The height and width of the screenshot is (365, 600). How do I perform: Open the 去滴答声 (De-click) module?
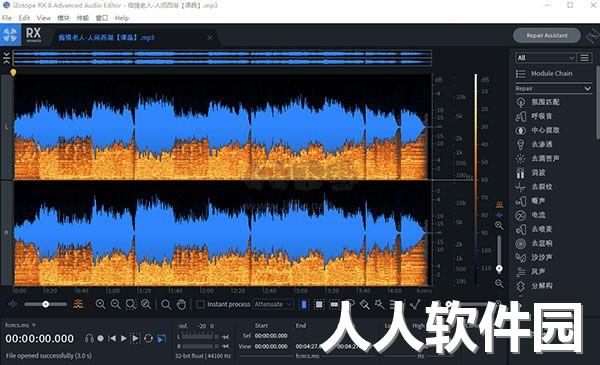[537, 158]
